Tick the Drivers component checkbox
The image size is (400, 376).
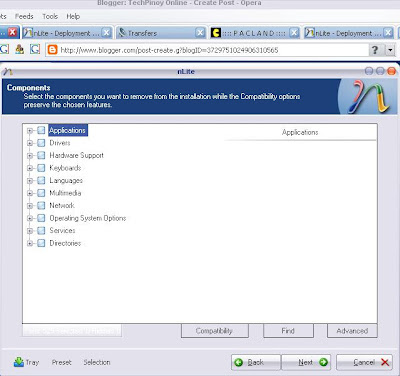(x=41, y=143)
